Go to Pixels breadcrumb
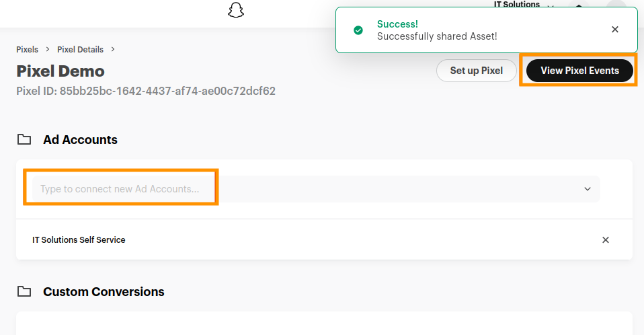644x335 pixels. [27, 50]
